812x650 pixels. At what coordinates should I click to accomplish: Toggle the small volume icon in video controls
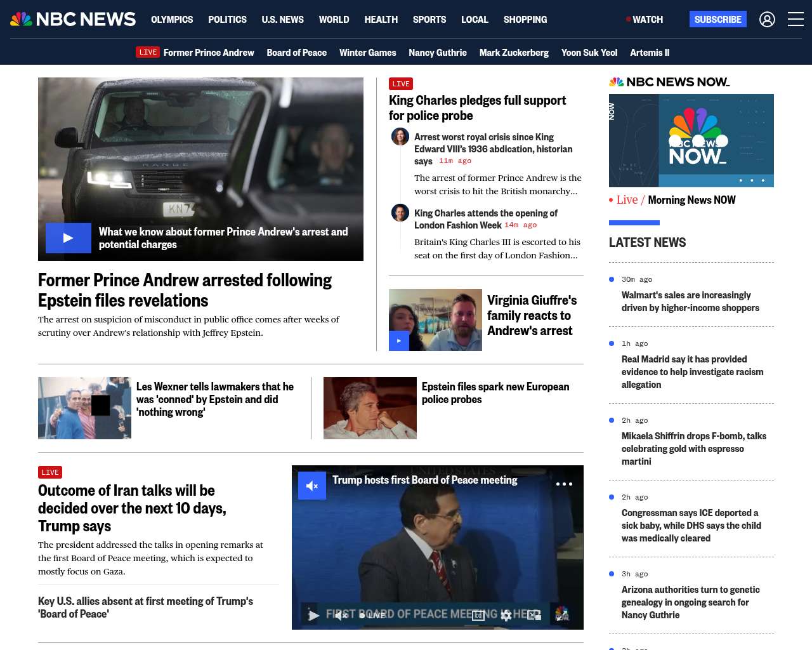pyautogui.click(x=341, y=615)
